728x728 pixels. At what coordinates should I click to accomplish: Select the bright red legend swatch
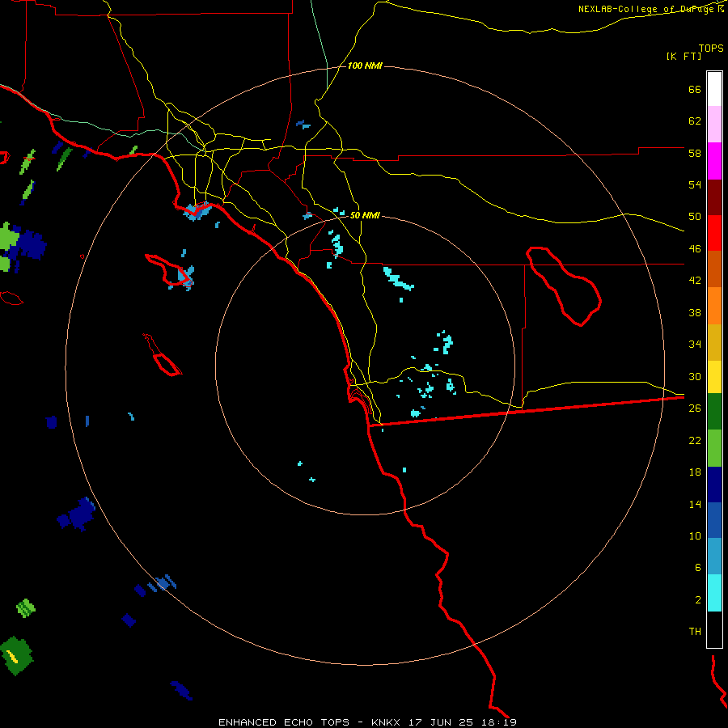[714, 233]
